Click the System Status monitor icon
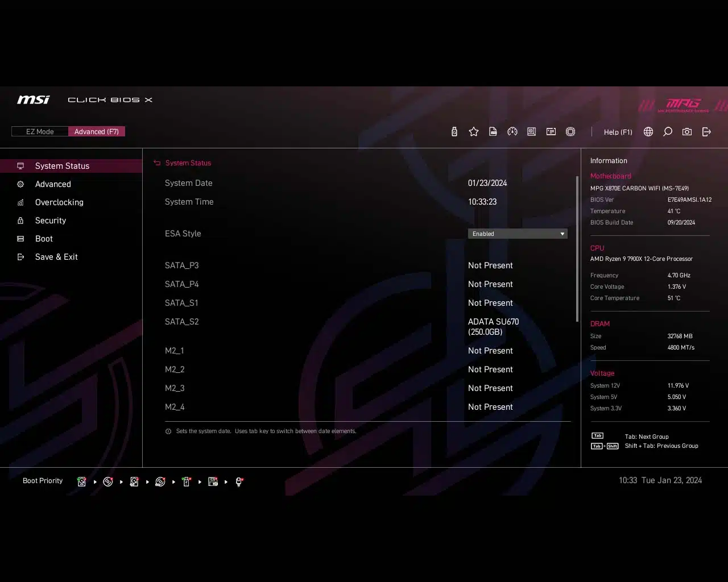Screen dimensions: 728x582 tap(20, 166)
